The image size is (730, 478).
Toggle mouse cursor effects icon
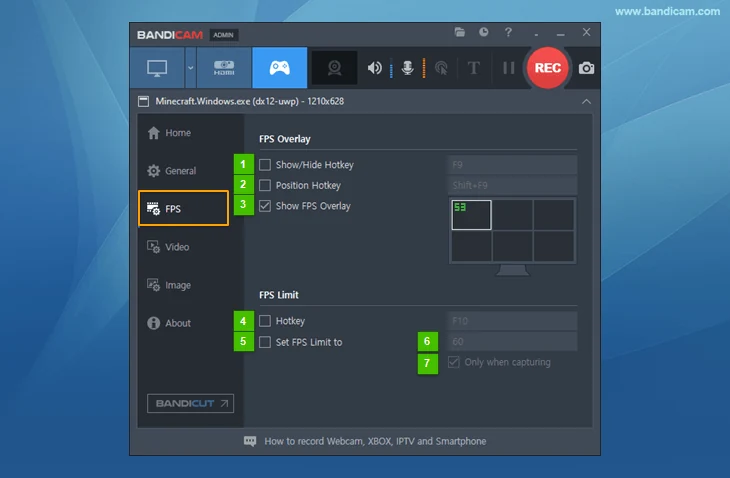pos(441,68)
